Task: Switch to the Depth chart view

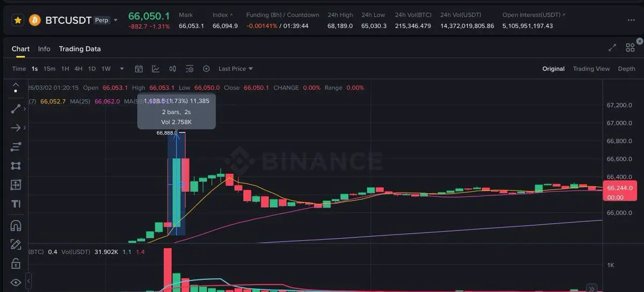Action: coord(626,69)
